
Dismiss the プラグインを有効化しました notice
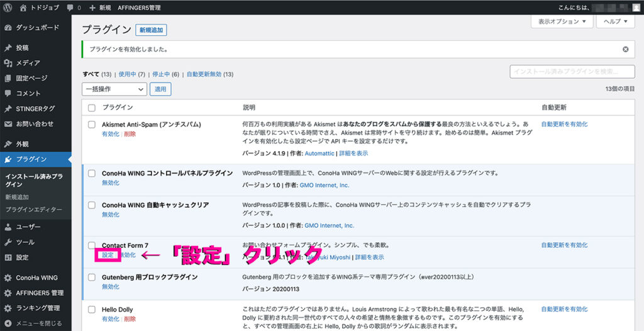click(x=626, y=49)
